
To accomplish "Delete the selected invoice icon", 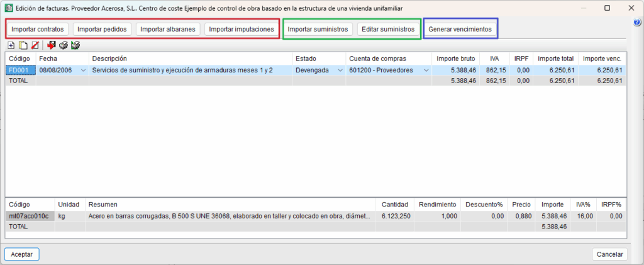I will [35, 45].
